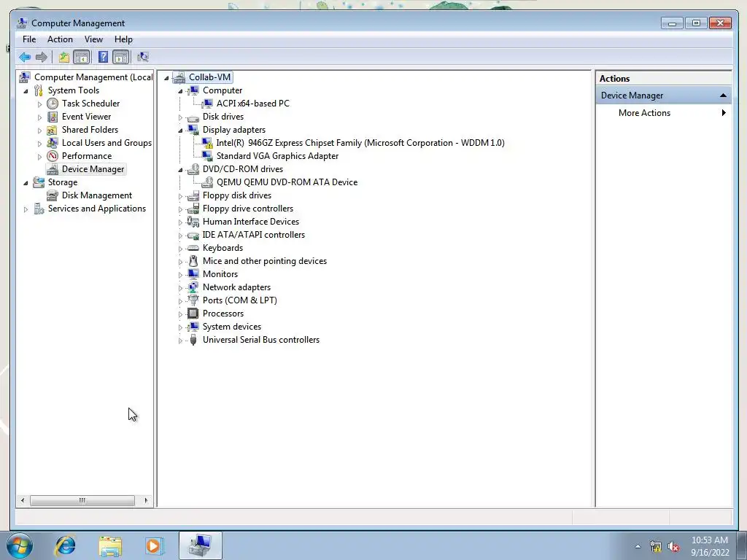Viewport: 747px width, 560px height.
Task: Expand the Network adapters category
Action: 180,288
